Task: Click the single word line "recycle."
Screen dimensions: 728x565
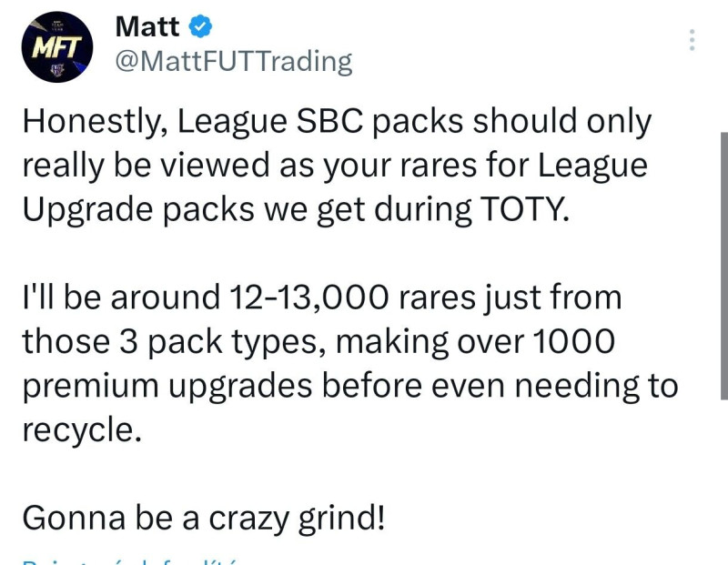Action: pyautogui.click(x=82, y=429)
